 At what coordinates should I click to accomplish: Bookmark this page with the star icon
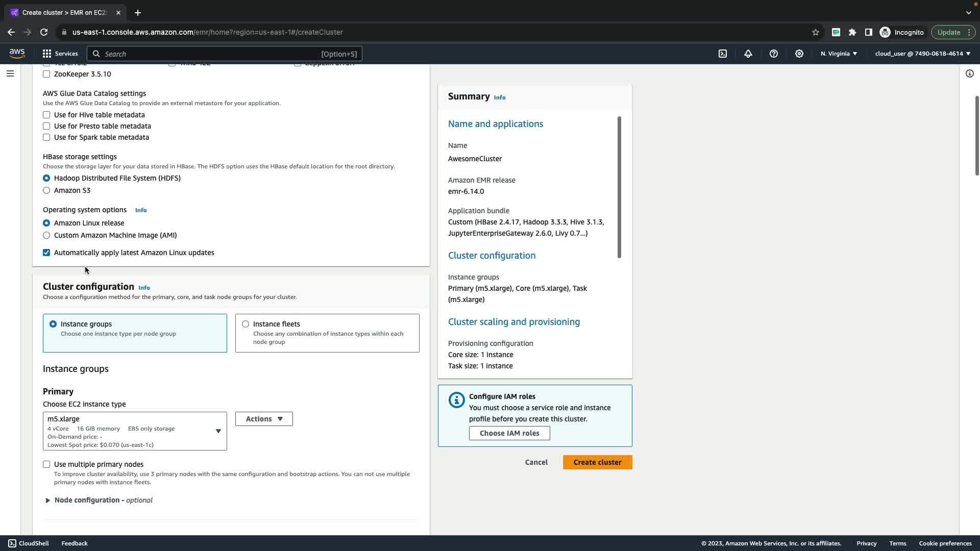(x=816, y=32)
